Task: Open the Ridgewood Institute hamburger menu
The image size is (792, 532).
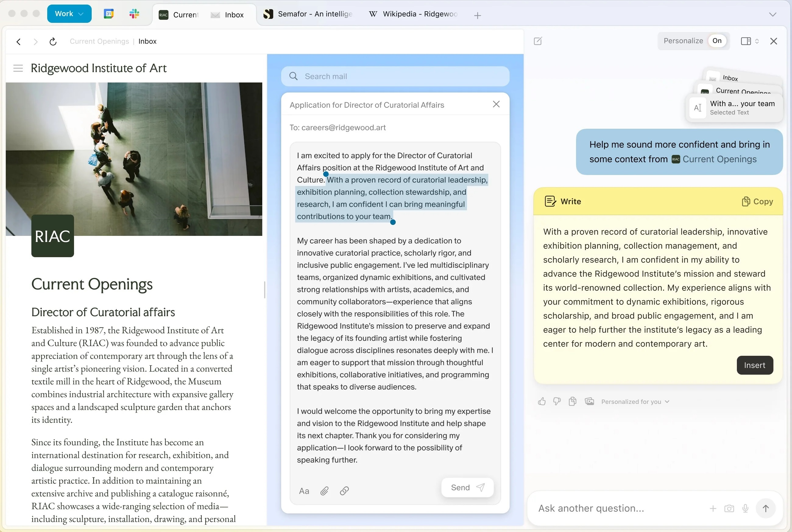Action: pyautogui.click(x=18, y=68)
